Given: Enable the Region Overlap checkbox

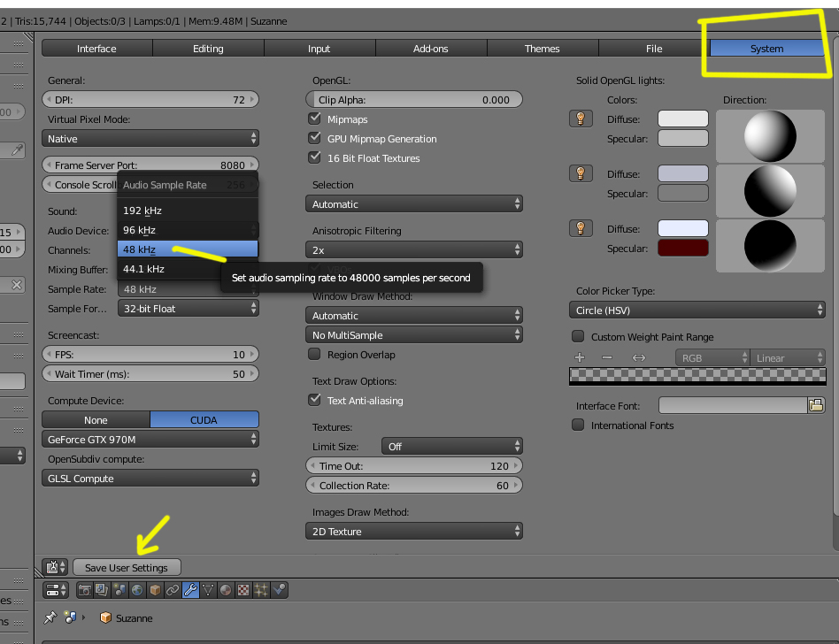Looking at the screenshot, I should pos(315,354).
